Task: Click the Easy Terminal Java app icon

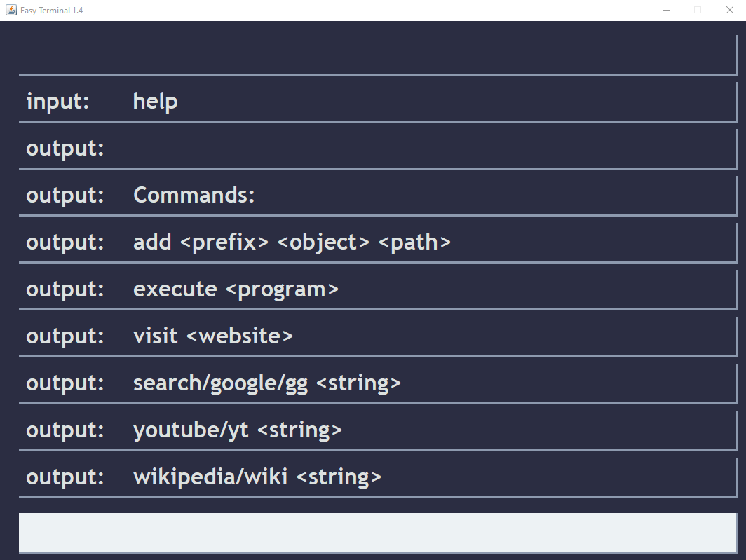Action: tap(11, 10)
